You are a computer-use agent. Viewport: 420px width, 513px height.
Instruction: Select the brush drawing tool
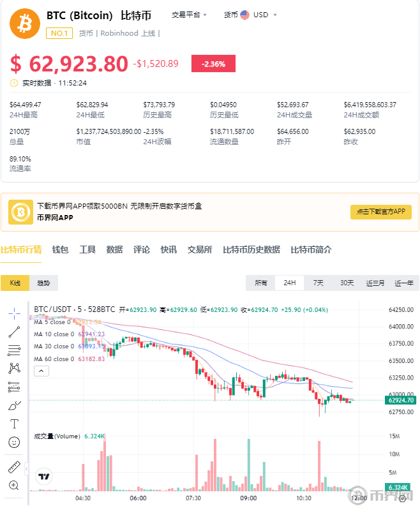click(x=14, y=405)
